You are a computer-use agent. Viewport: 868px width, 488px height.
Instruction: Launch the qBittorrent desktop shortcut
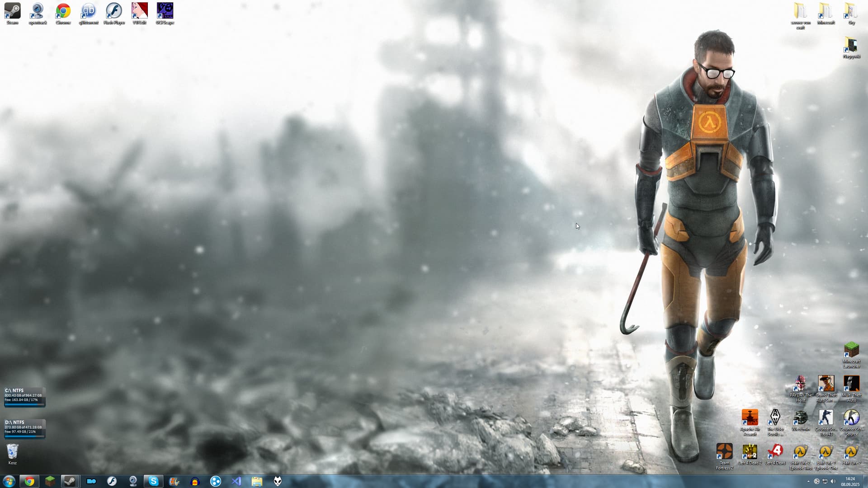click(x=88, y=11)
